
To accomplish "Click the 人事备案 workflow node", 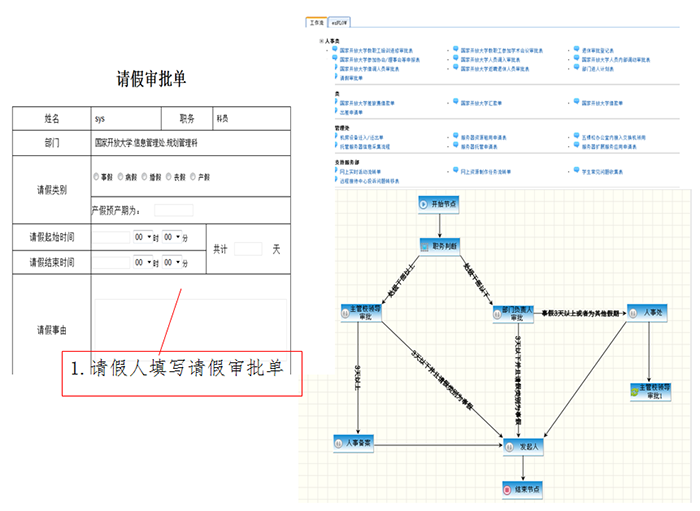I will click(354, 441).
